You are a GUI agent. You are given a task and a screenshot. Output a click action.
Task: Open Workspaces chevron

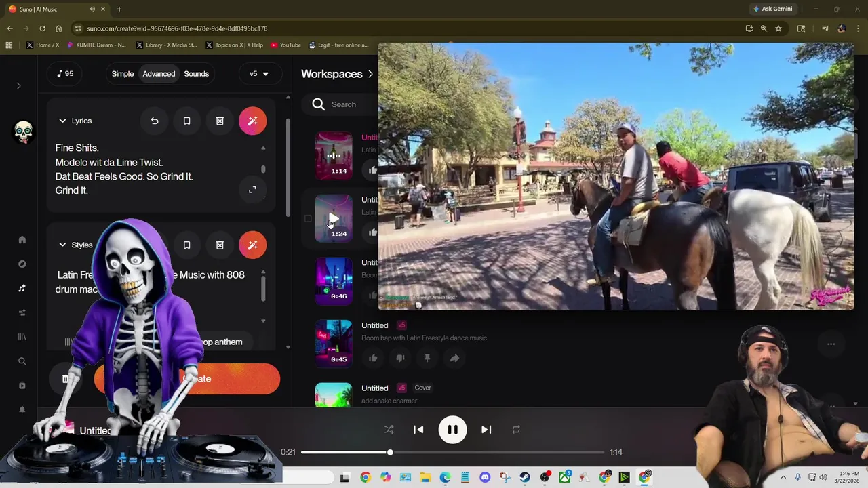tap(370, 74)
